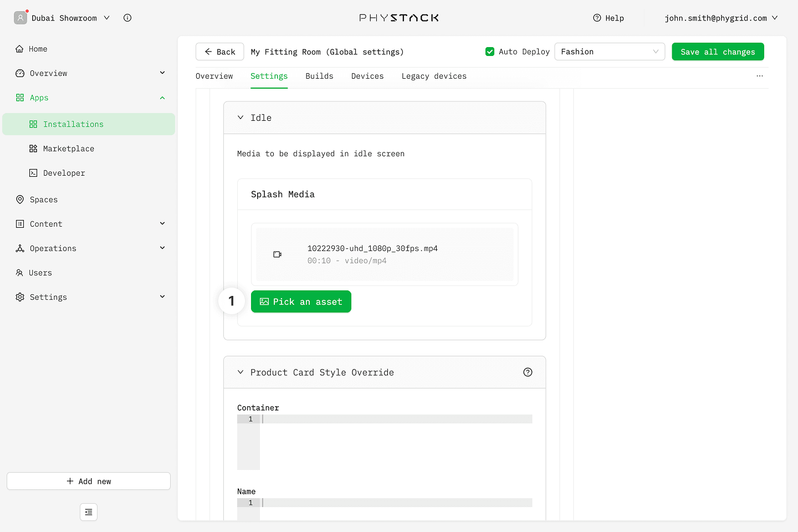Screen dimensions: 798x532
Task: Open the Builds tab
Action: [x=319, y=76]
